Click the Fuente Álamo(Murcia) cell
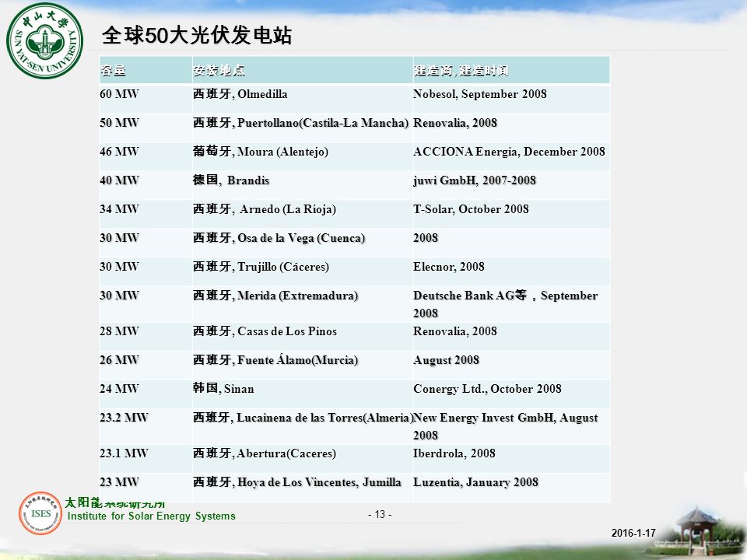The height and width of the screenshot is (560, 747). tap(302, 365)
